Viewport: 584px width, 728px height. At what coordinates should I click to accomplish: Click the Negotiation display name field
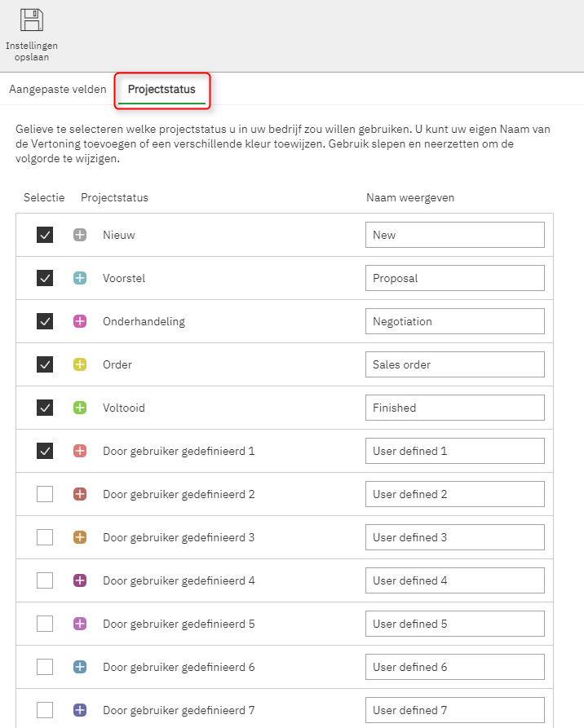click(x=454, y=321)
